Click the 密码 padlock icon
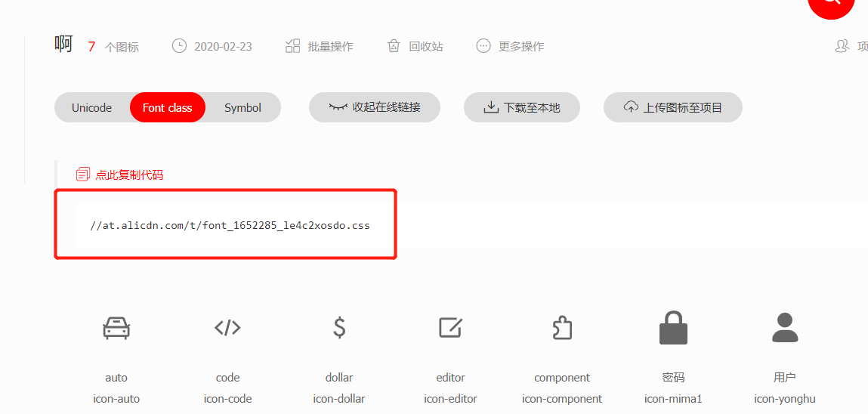The height and width of the screenshot is (414, 868). tap(673, 328)
